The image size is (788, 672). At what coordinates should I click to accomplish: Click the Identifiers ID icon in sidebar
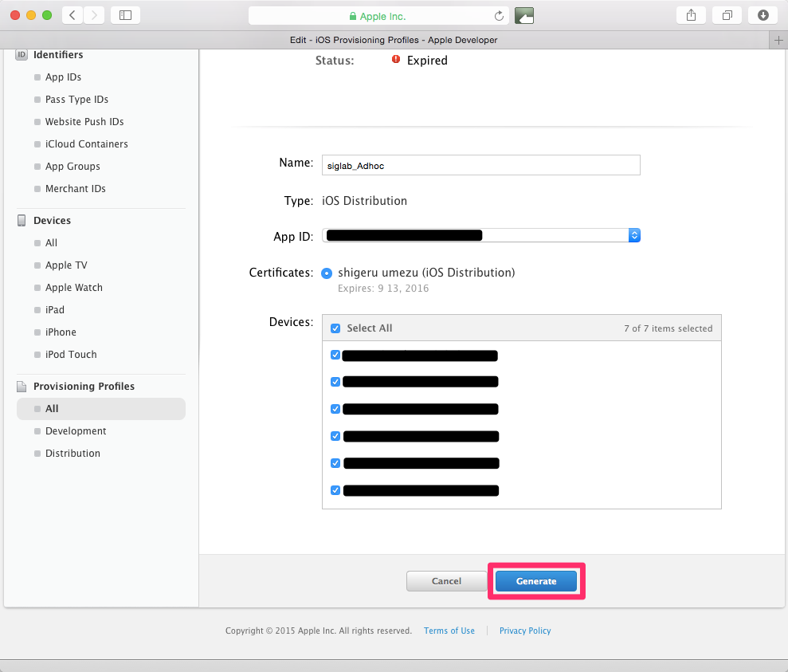tap(22, 55)
